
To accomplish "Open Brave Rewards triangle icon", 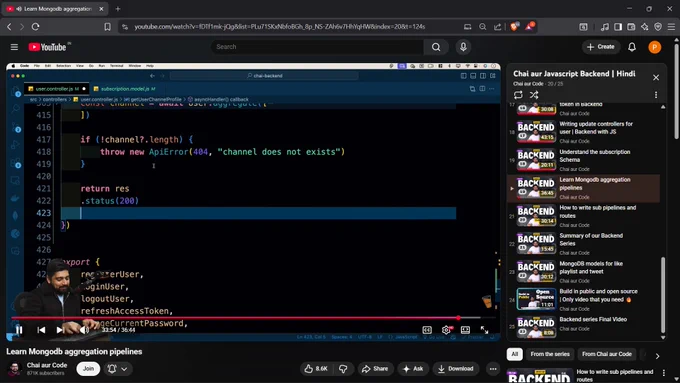I will (530, 26).
